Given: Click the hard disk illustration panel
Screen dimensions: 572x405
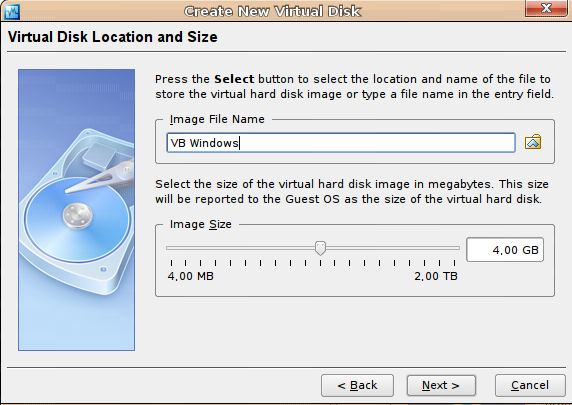Looking at the screenshot, I should click(x=76, y=210).
